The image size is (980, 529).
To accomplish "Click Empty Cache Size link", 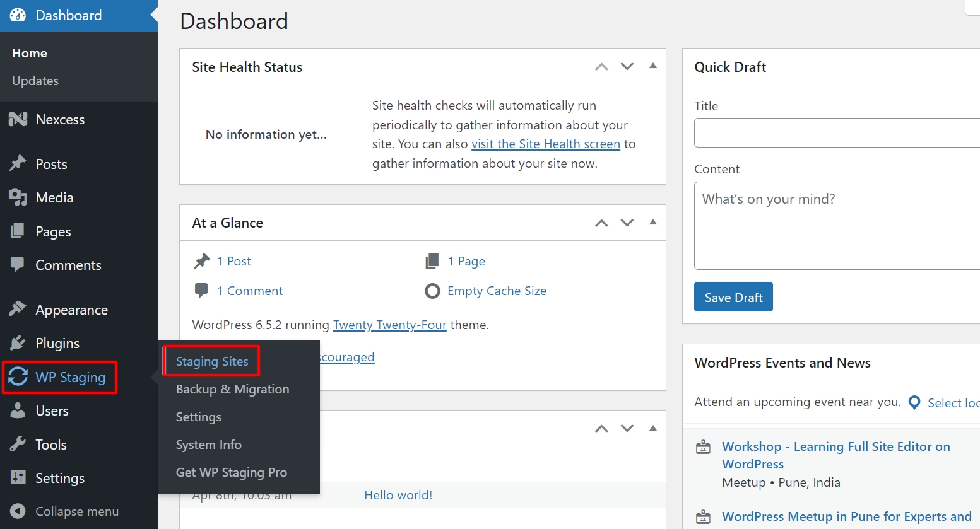I will tap(497, 291).
